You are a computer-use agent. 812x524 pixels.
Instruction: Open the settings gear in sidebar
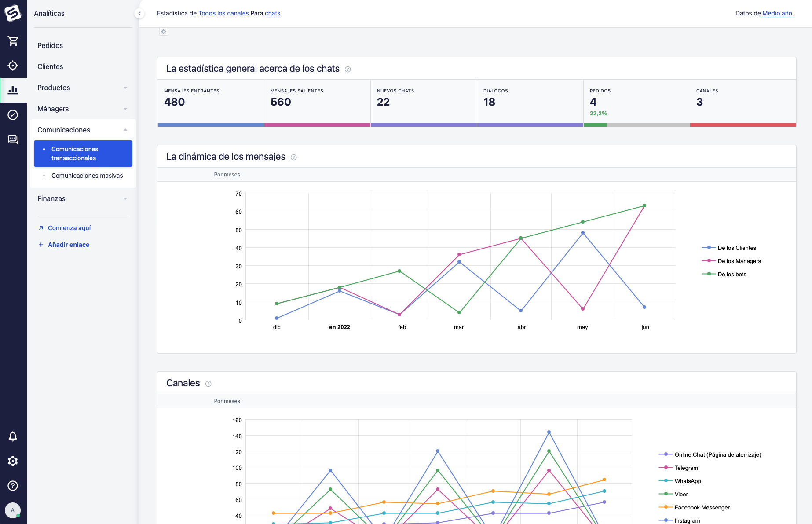pyautogui.click(x=13, y=461)
